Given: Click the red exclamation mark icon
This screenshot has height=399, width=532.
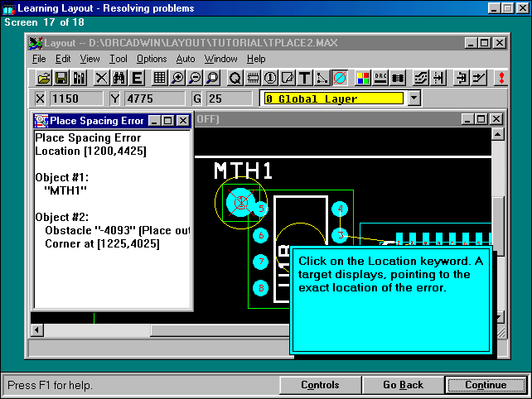Looking at the screenshot, I should coord(501,78).
